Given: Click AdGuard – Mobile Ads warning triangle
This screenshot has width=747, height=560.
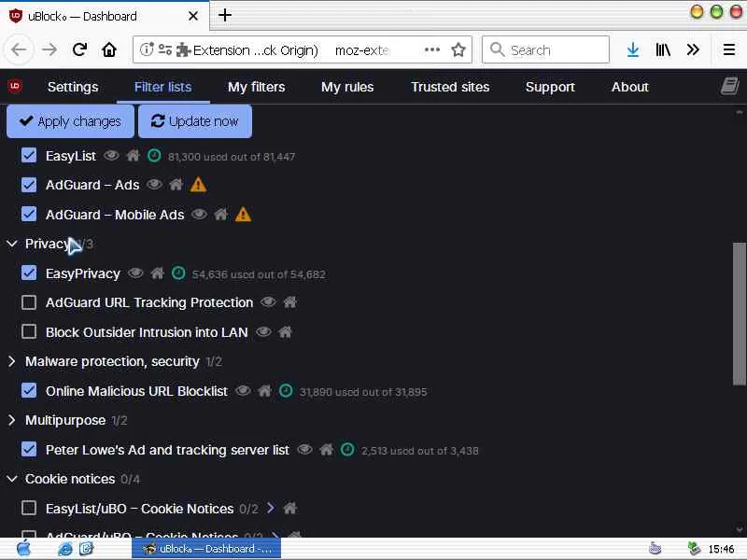Looking at the screenshot, I should coord(243,215).
